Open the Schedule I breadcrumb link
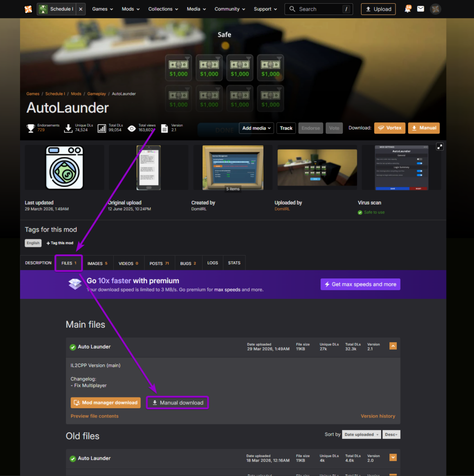The image size is (474, 476). (55, 94)
